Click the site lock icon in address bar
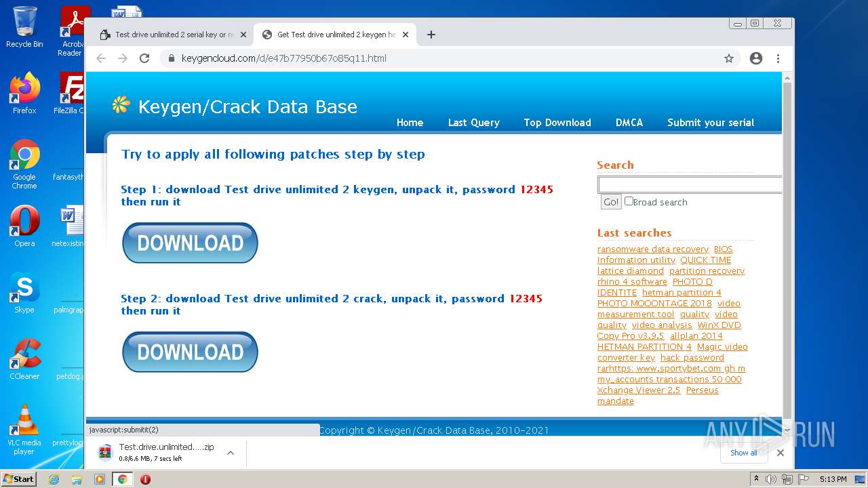The image size is (868, 488). (x=170, y=58)
